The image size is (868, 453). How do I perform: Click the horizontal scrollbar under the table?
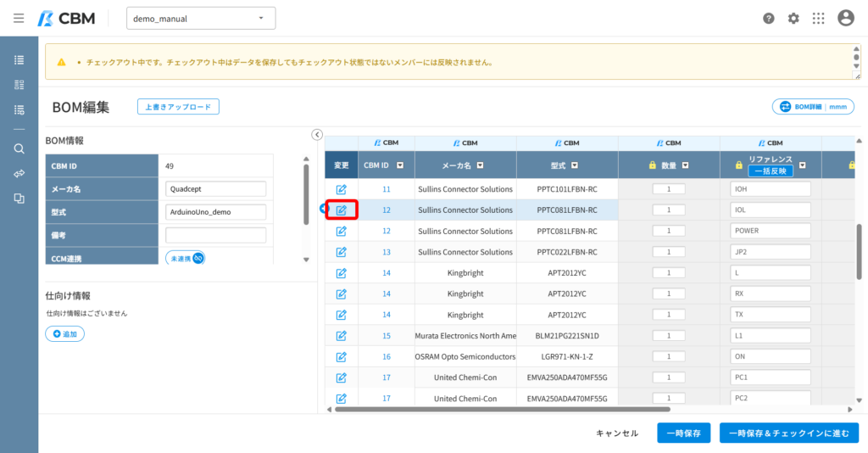coord(503,410)
